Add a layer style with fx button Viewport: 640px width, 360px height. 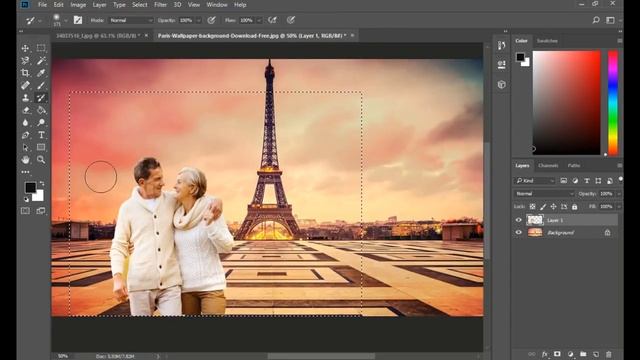[544, 354]
